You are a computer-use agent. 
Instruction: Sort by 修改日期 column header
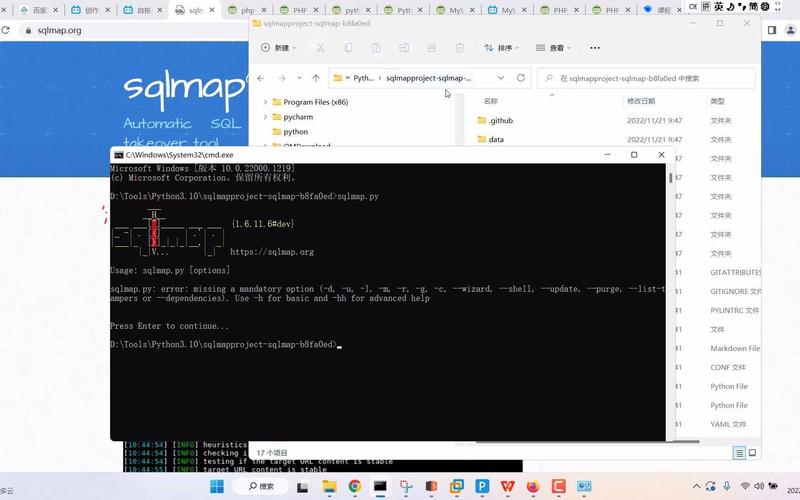(641, 101)
